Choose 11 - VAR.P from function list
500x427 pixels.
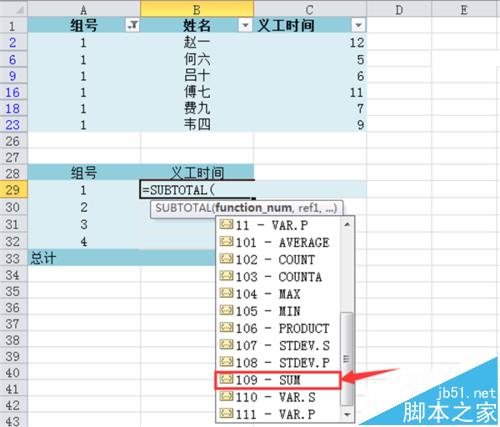tap(278, 225)
